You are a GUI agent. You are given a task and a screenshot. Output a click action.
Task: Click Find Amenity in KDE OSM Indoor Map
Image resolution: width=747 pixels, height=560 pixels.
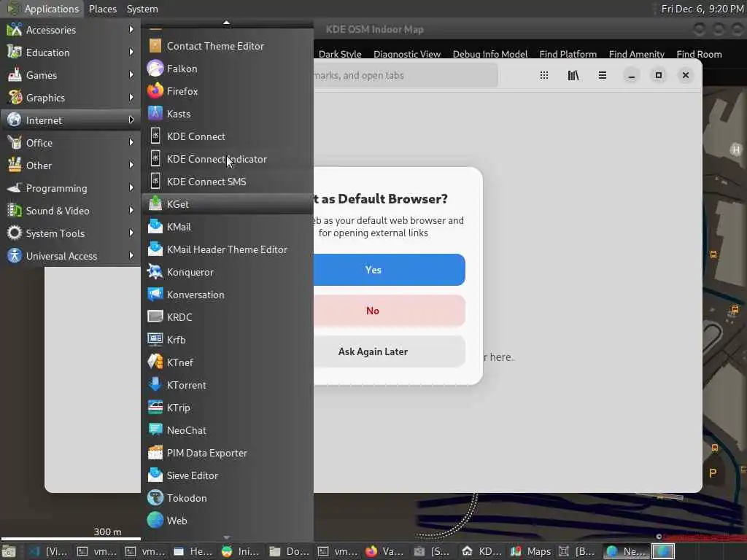(x=636, y=54)
